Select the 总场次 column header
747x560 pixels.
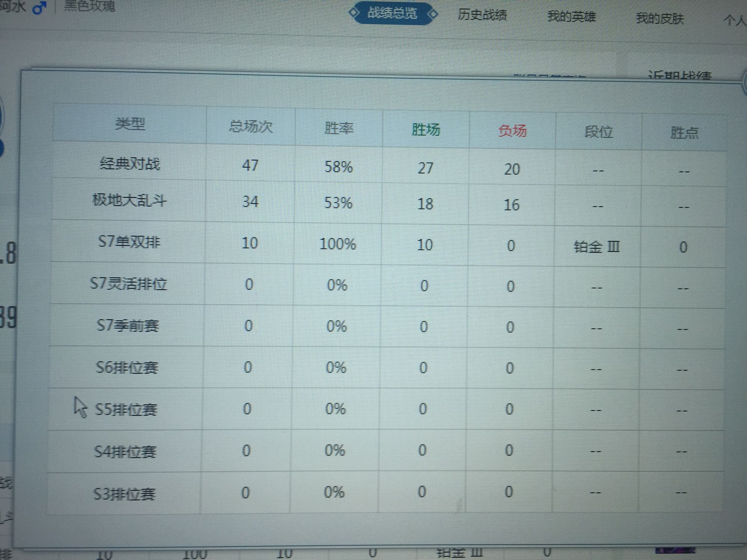pyautogui.click(x=251, y=127)
